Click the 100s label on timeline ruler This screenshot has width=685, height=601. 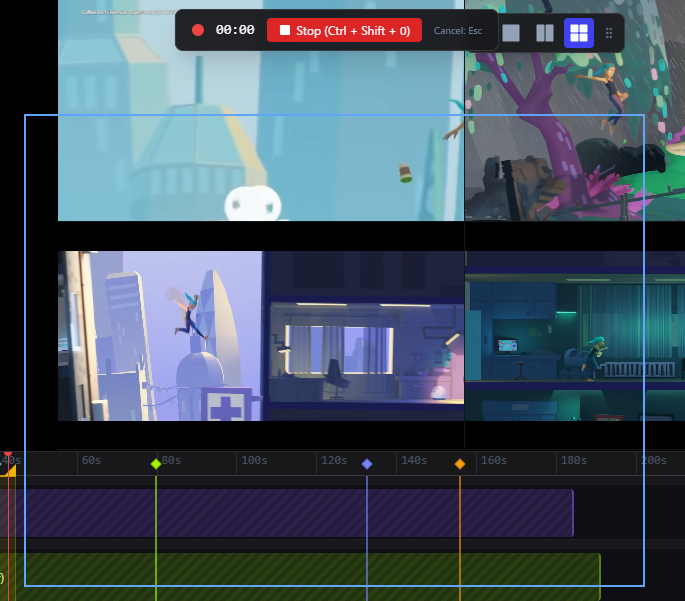(x=254, y=460)
